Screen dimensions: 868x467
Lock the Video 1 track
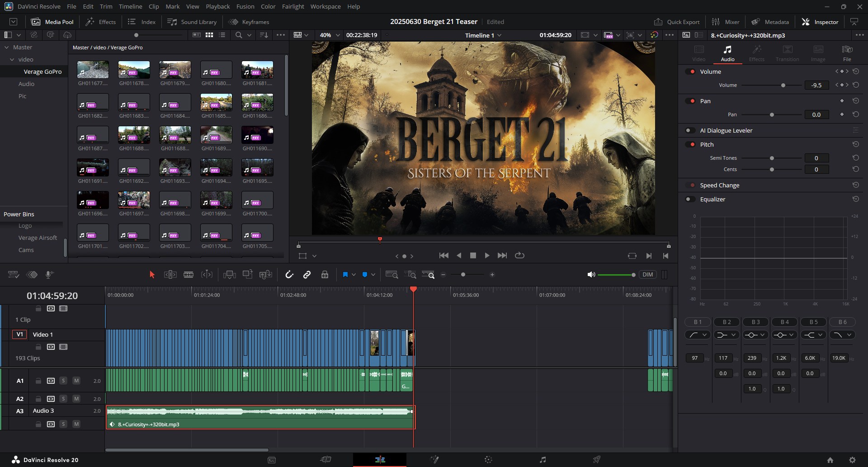coord(38,347)
